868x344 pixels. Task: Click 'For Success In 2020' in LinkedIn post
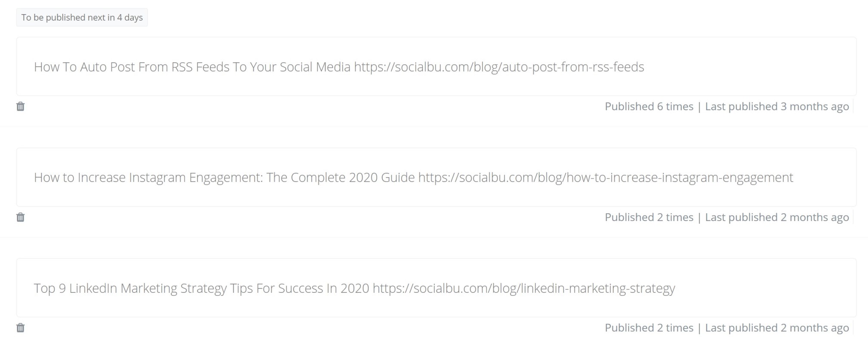(313, 288)
